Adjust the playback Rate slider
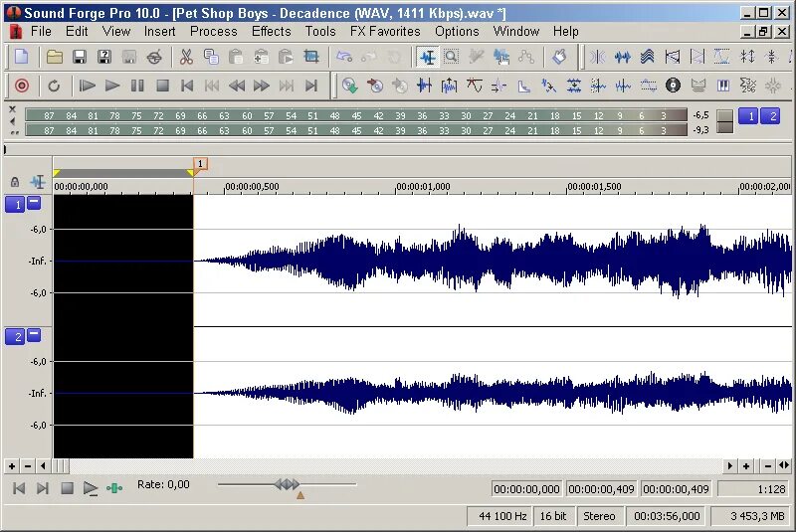Viewport: 796px width, 532px height. pyautogui.click(x=287, y=484)
